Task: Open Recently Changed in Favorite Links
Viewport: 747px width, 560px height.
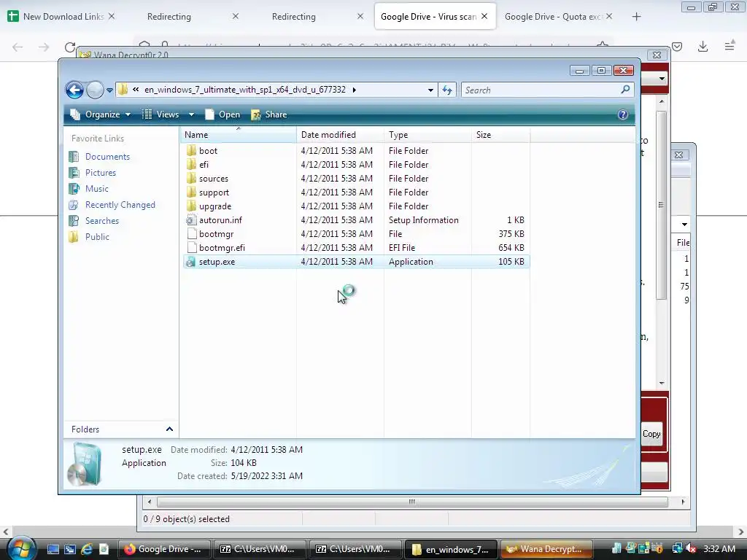Action: click(120, 205)
